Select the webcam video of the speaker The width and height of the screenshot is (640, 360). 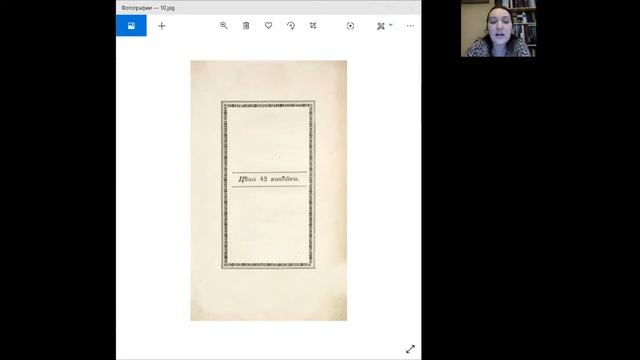tap(498, 28)
